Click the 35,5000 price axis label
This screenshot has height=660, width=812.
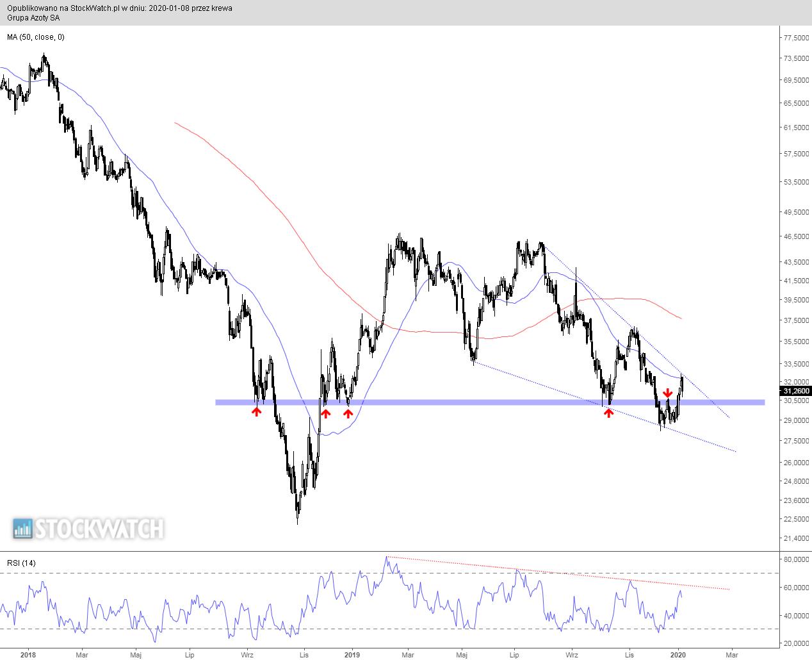(x=796, y=342)
